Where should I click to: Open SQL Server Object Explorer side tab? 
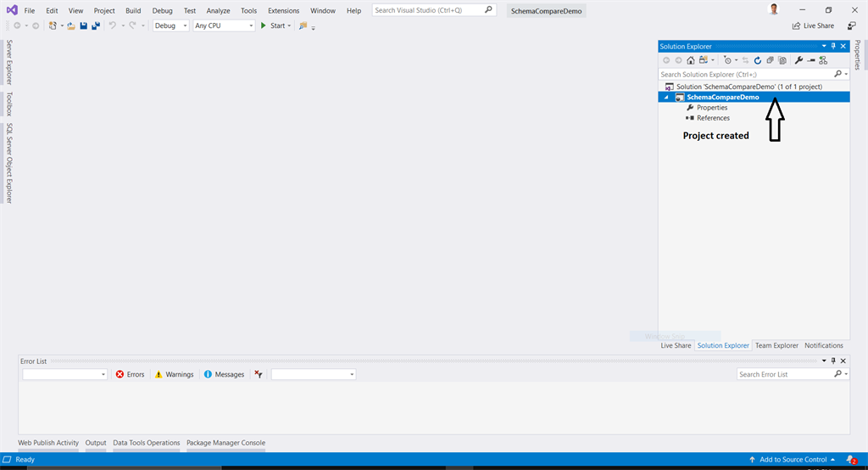(x=8, y=163)
